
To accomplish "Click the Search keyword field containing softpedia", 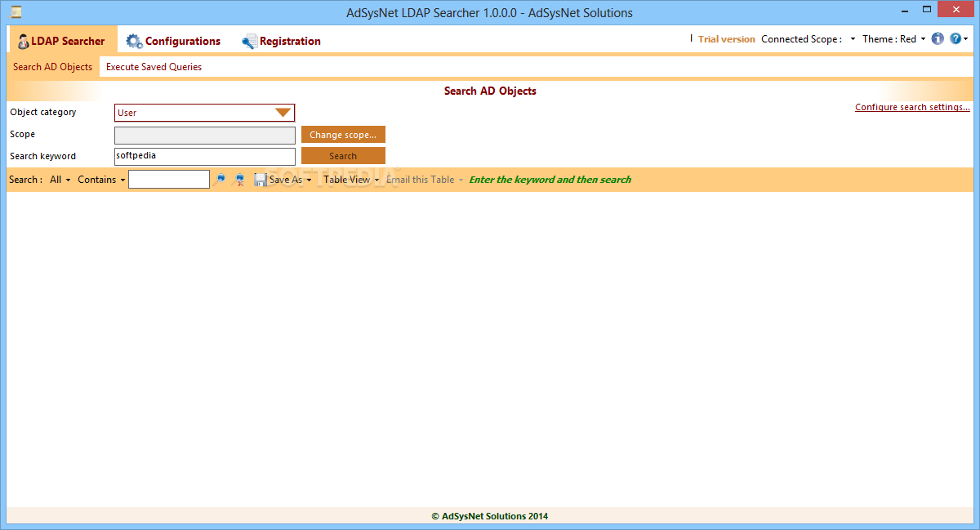I will pyautogui.click(x=205, y=156).
